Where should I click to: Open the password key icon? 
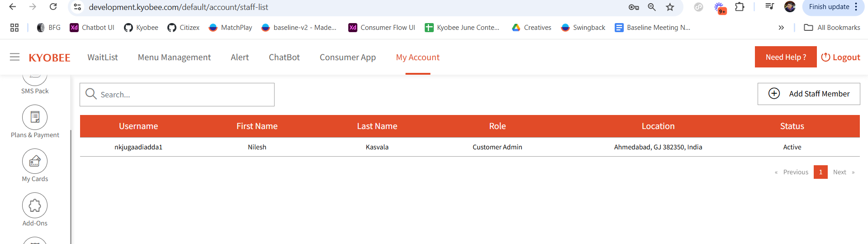click(634, 7)
